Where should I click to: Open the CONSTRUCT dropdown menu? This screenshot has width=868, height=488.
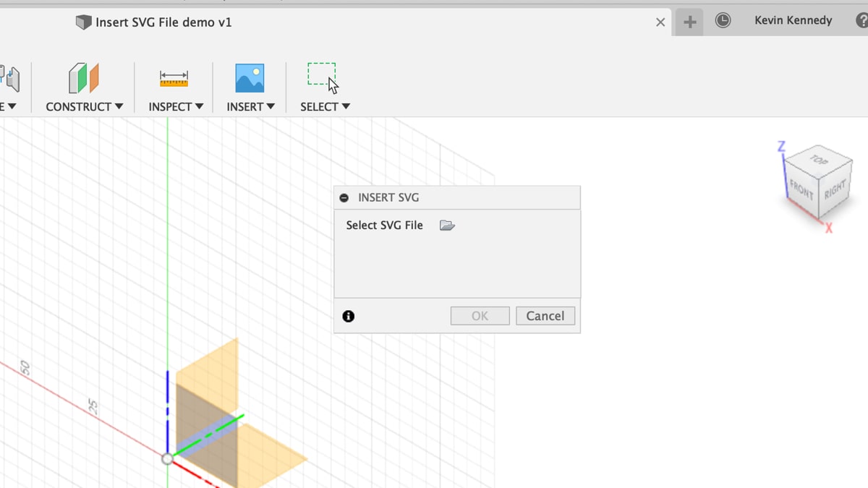(85, 106)
